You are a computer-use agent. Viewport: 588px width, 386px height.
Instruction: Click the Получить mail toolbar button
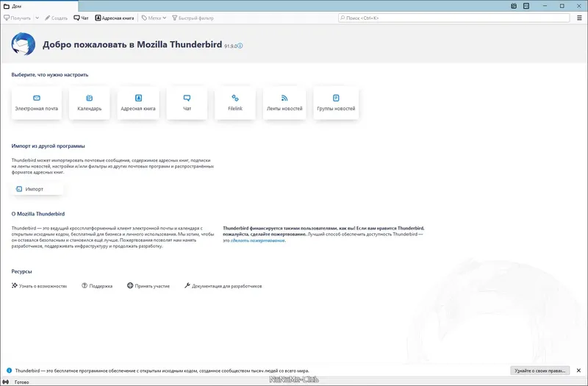pos(18,18)
